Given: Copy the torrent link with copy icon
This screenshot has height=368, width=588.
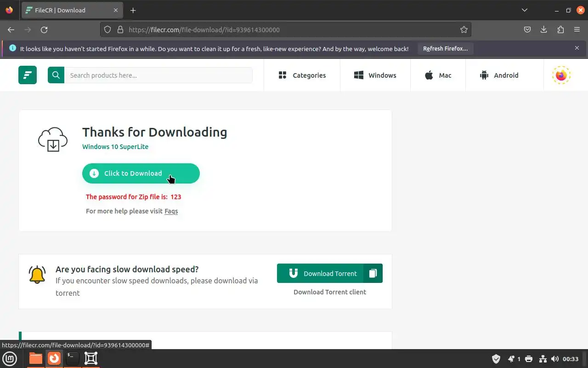Looking at the screenshot, I should [x=373, y=273].
